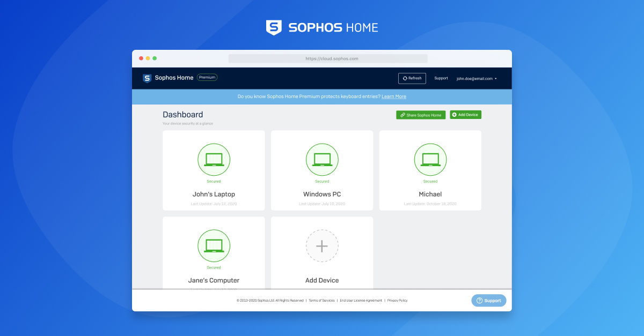Click Michael device laptop icon
The height and width of the screenshot is (336, 644).
(x=430, y=159)
